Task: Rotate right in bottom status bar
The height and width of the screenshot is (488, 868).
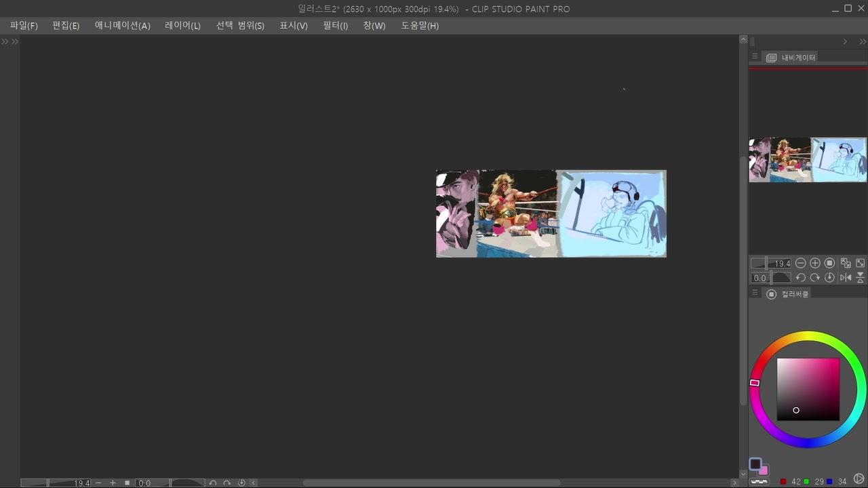Action: 227,483
